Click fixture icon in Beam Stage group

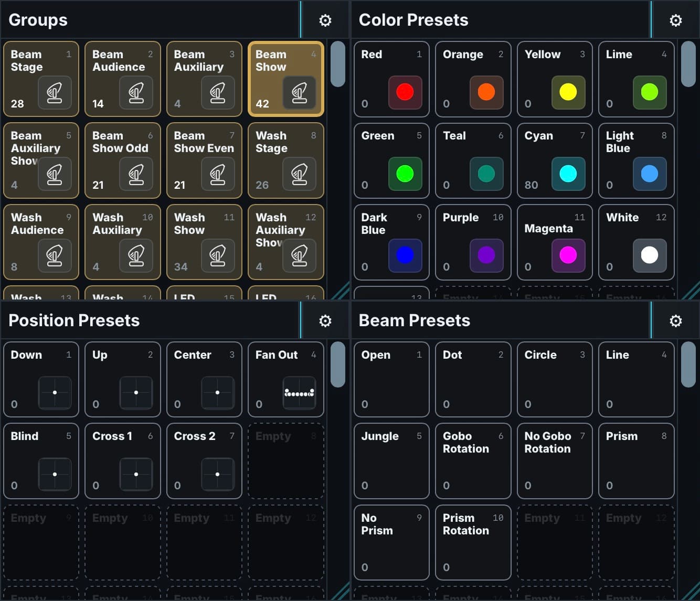(55, 92)
